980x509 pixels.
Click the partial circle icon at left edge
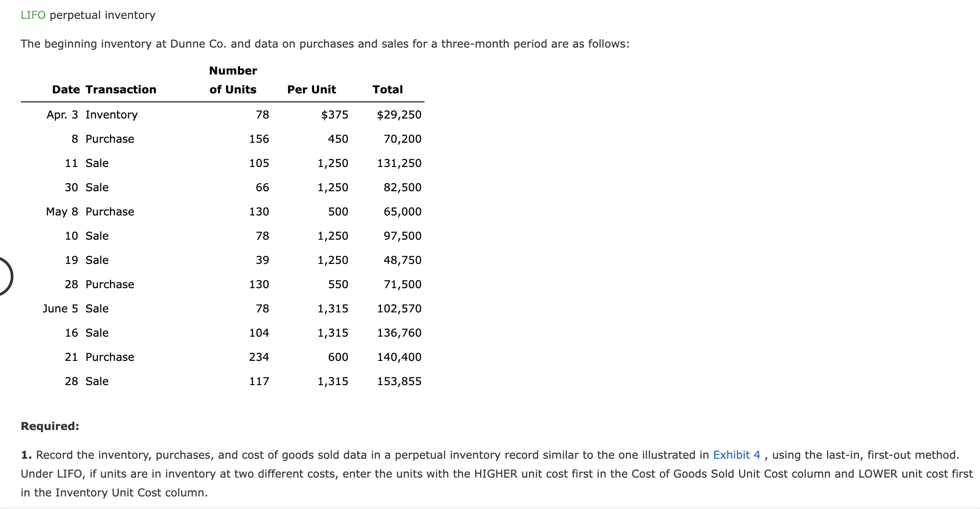point(5,276)
